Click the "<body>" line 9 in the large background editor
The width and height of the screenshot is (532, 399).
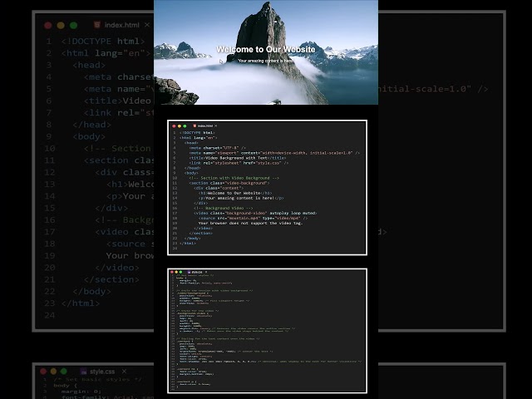[89, 136]
